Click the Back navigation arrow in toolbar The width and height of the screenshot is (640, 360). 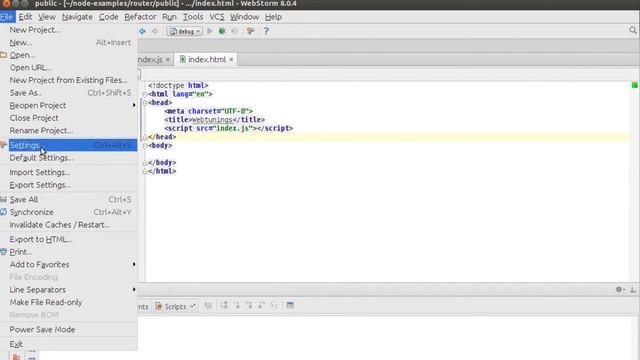pyautogui.click(x=142, y=31)
